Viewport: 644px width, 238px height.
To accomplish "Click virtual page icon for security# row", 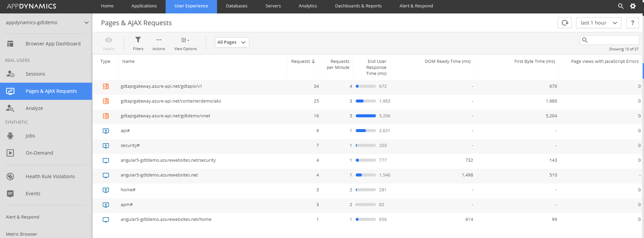I will coord(106,146).
